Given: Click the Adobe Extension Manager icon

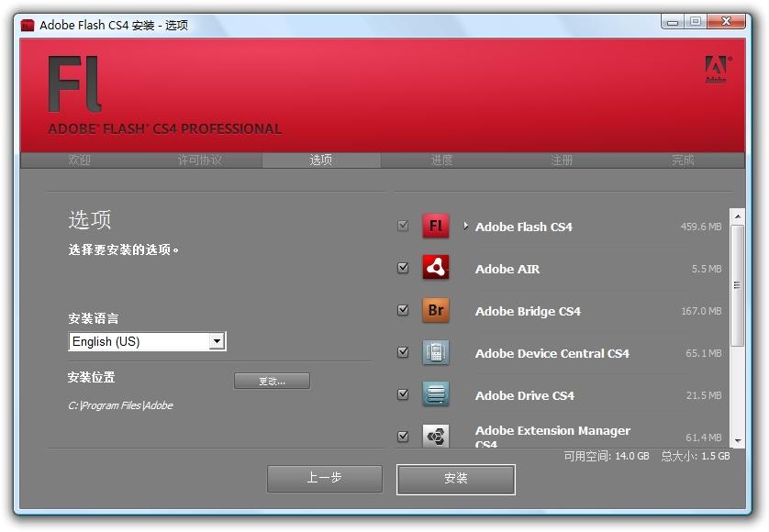Looking at the screenshot, I should click(x=436, y=436).
